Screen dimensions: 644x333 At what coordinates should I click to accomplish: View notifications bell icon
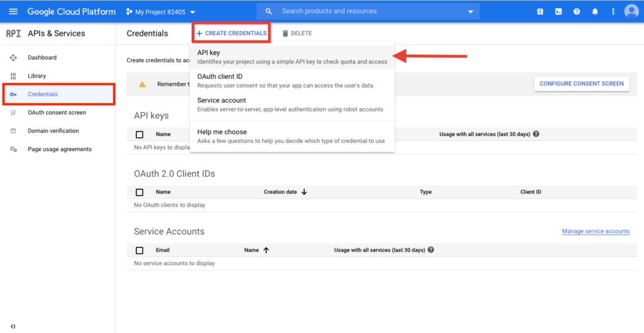595,11
